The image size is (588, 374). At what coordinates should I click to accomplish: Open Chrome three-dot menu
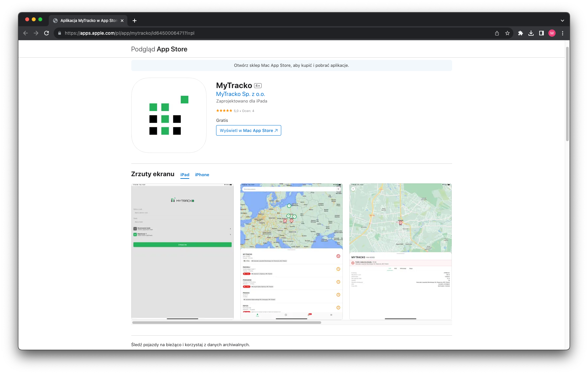coord(562,33)
